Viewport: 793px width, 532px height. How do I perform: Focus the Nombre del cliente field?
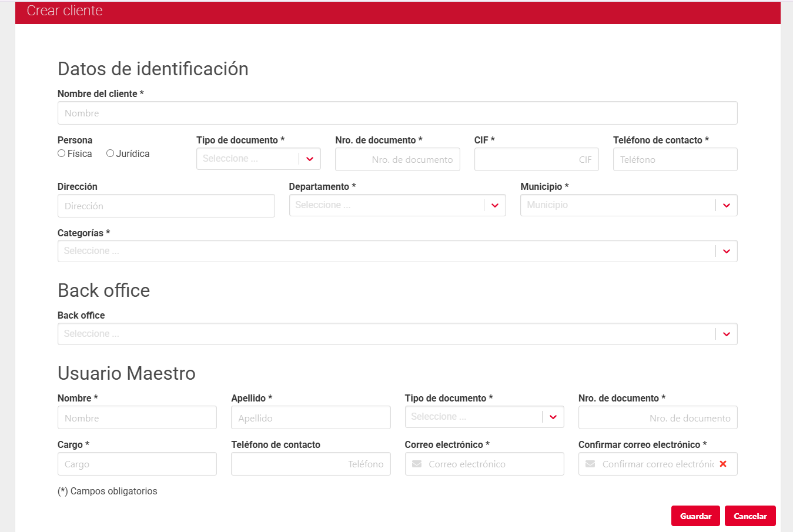tap(397, 113)
